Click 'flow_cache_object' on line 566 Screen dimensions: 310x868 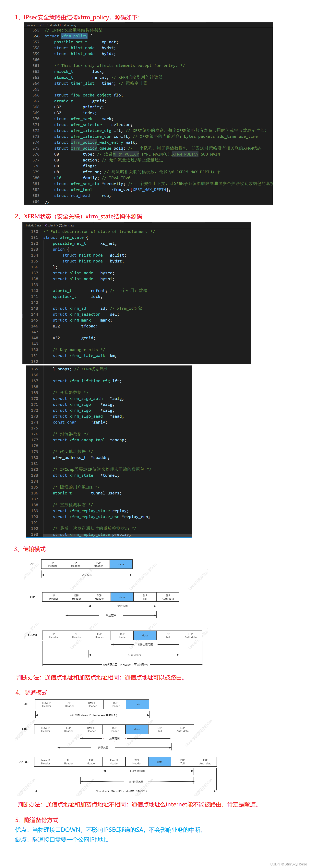pos(91,95)
